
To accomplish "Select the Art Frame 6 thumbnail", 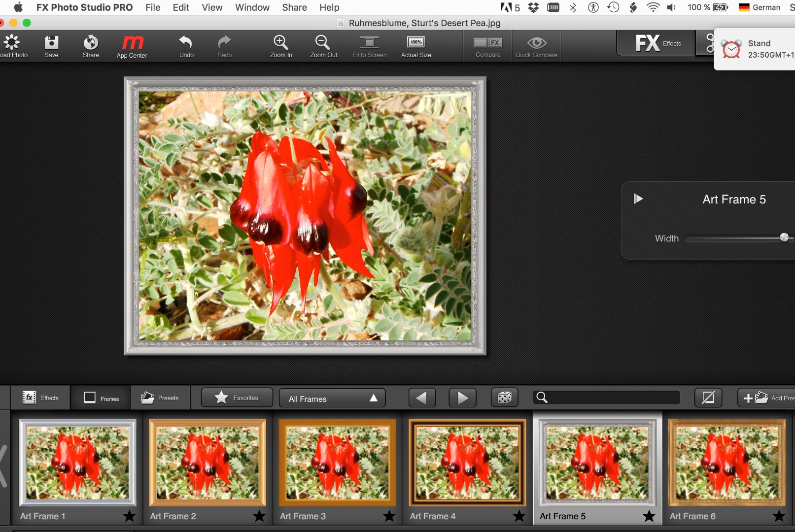I will click(x=727, y=463).
